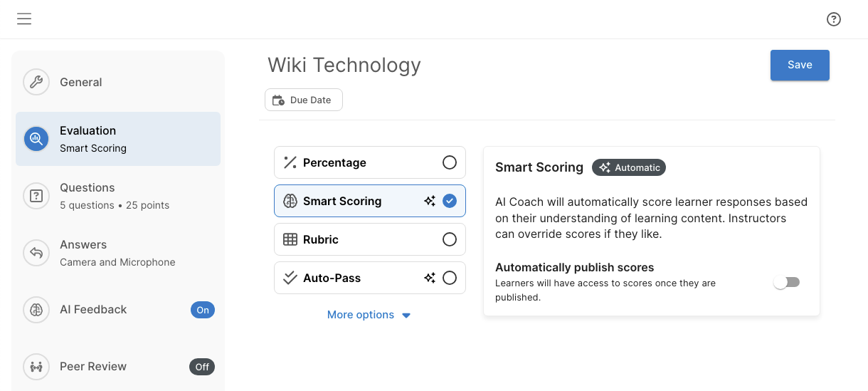This screenshot has height=391, width=868.
Task: Click sparkle icon beside Auto-Pass
Action: click(430, 278)
